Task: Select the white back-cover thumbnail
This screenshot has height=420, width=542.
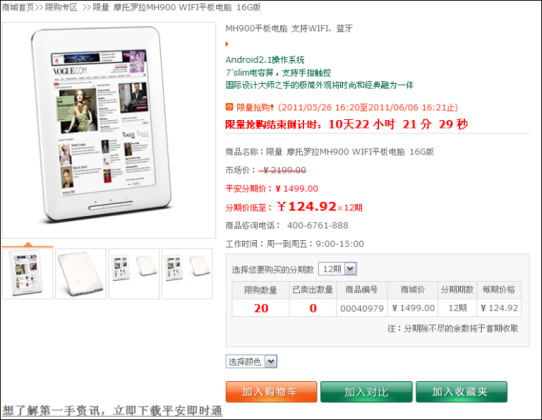Action: [81, 273]
